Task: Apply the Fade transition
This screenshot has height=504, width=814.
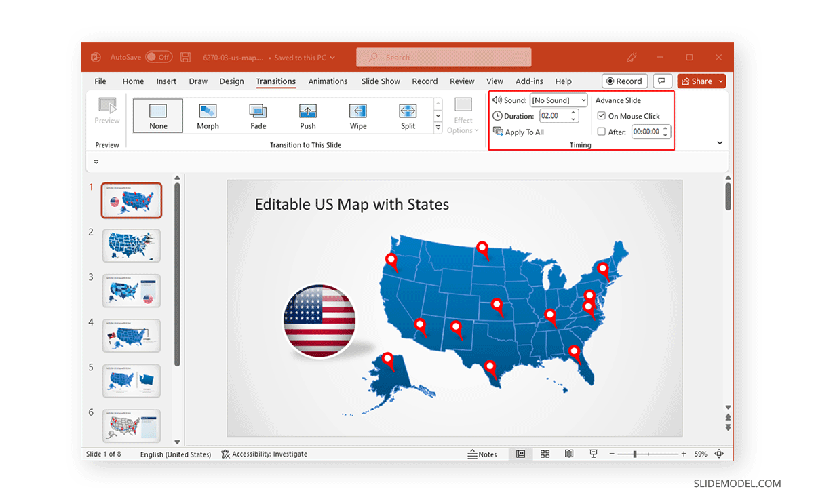Action: pos(258,115)
